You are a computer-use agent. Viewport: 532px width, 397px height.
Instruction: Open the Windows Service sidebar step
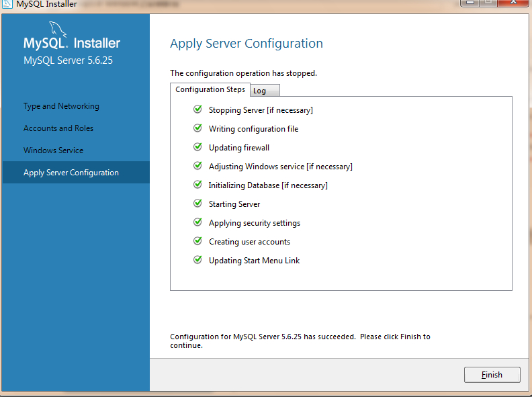54,150
